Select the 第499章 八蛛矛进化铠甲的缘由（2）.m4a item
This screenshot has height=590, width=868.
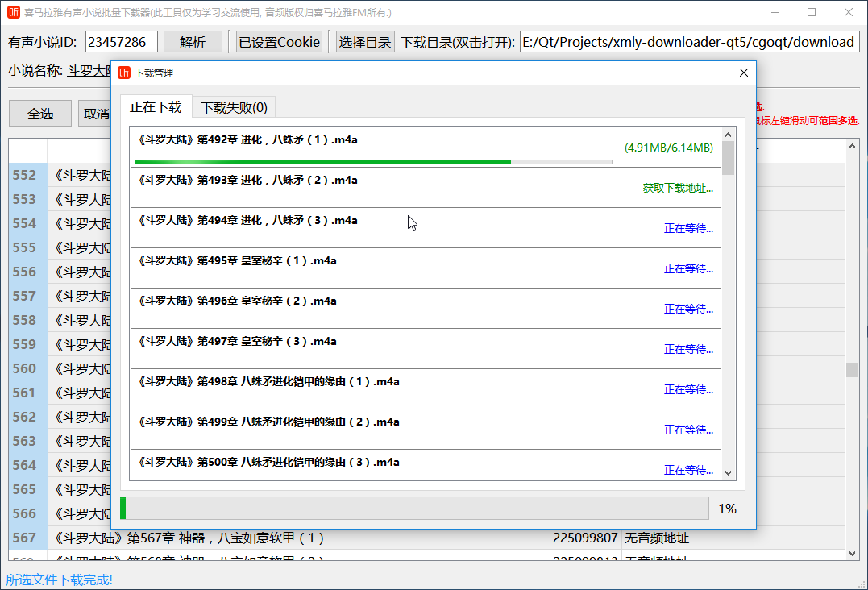(x=426, y=430)
